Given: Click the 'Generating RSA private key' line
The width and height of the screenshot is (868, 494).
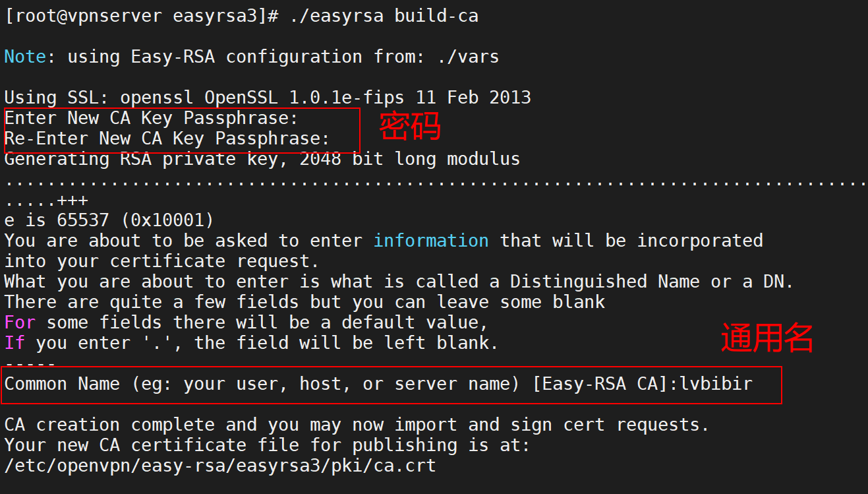Looking at the screenshot, I should point(262,159).
